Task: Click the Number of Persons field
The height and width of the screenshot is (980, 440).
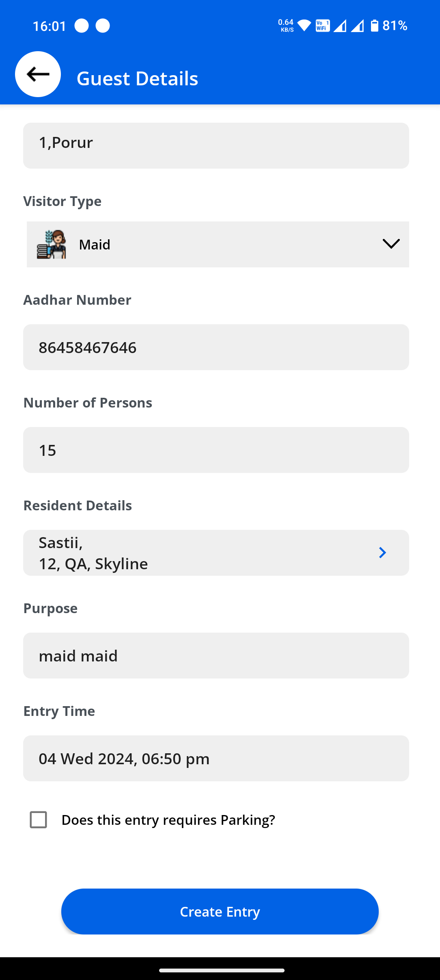Action: [x=216, y=450]
